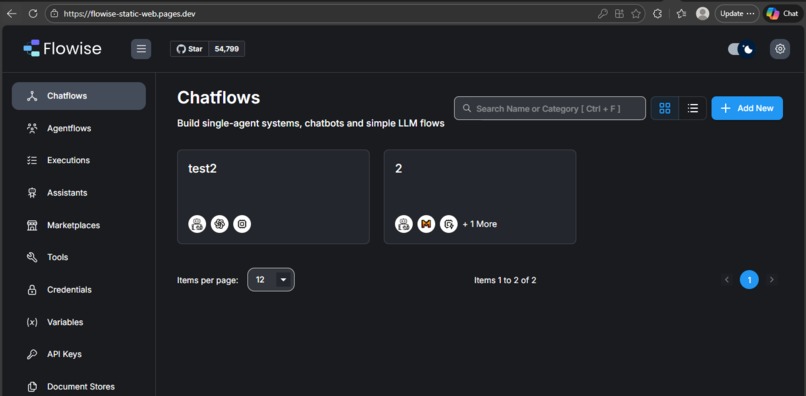Click the browser Update button

pos(737,14)
